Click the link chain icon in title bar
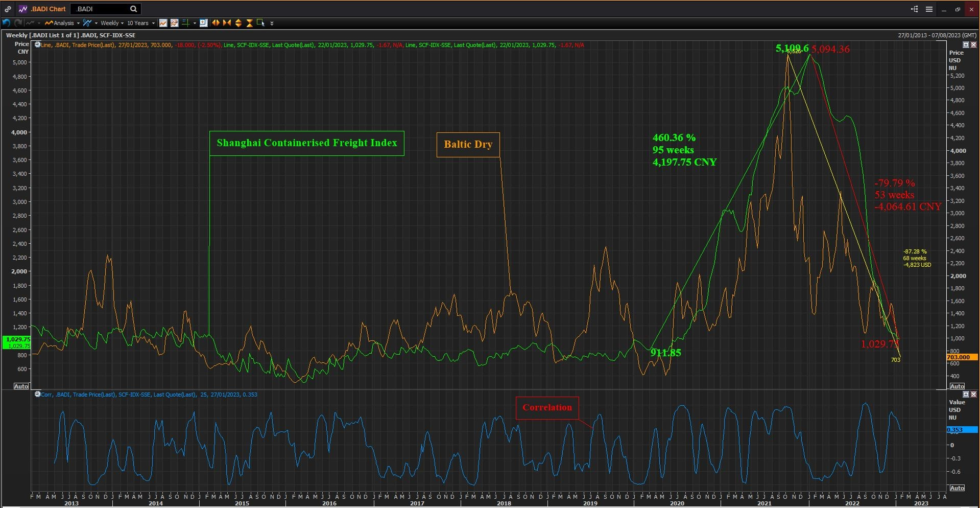Viewport: 980px width, 508px height. 8,9
